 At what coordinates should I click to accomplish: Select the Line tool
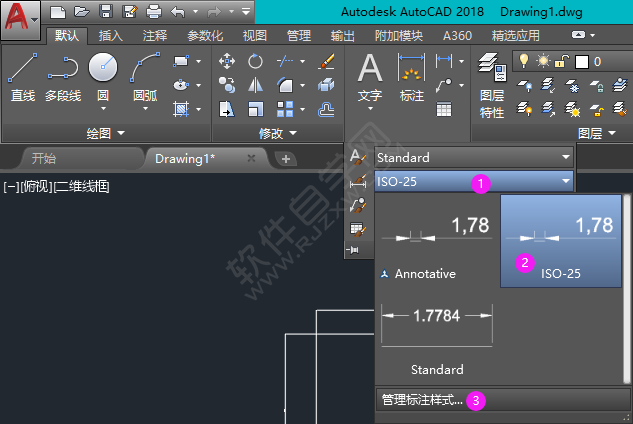[x=23, y=77]
